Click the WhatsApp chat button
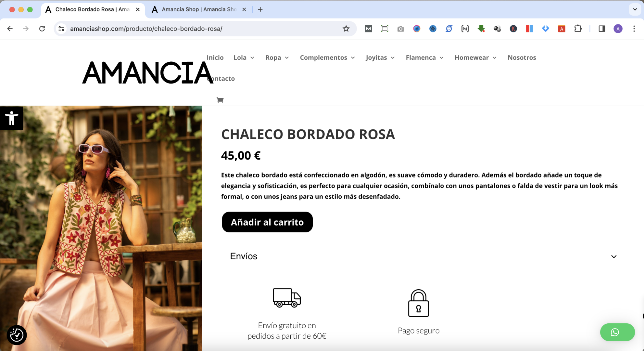 [617, 332]
